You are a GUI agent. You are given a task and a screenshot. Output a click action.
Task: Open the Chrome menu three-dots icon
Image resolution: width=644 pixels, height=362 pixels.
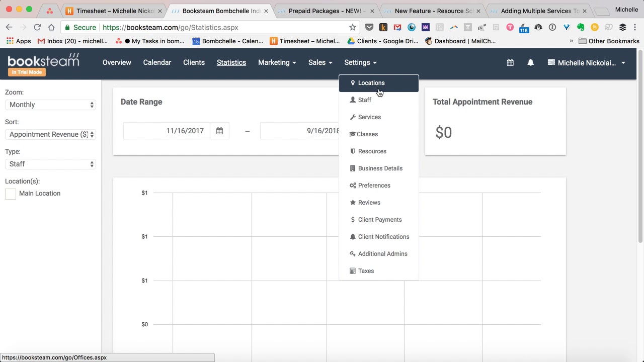[x=635, y=27]
